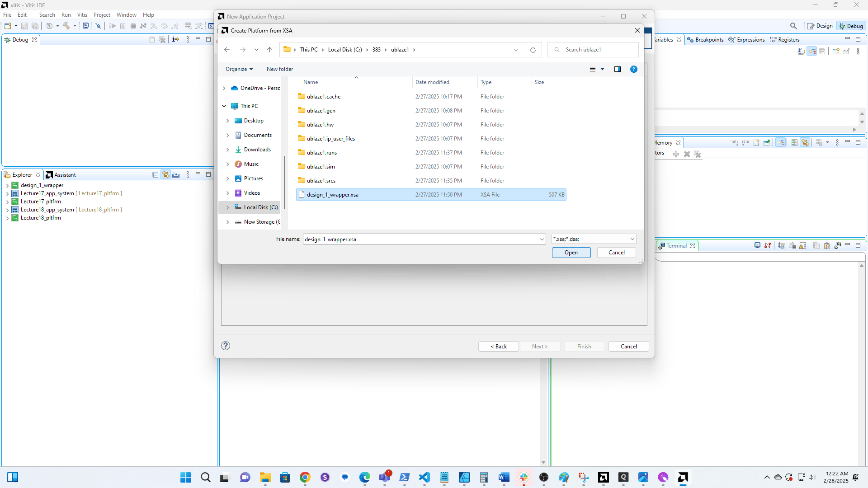Click the Back button in wizard

pyautogui.click(x=498, y=347)
